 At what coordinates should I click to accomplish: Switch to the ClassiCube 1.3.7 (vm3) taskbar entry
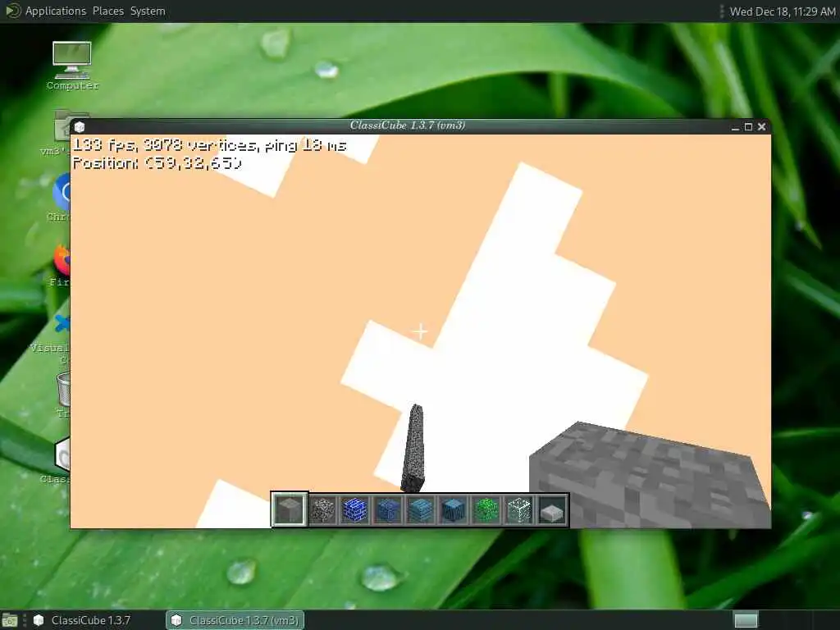(235, 620)
